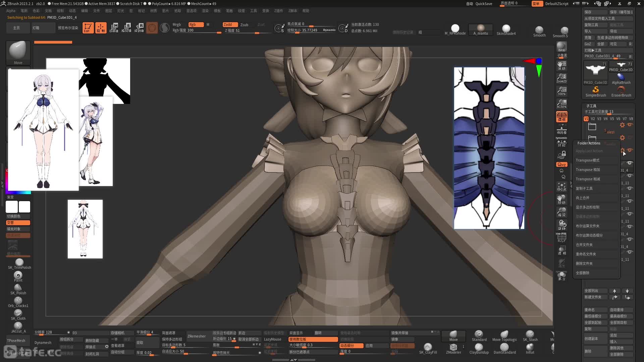Toggle the Zadd mode button
644x362 pixels.
pos(230,24)
